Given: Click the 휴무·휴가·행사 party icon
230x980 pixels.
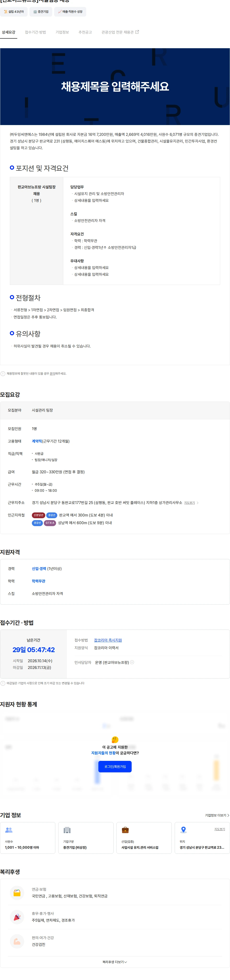Looking at the screenshot, I should tap(17, 917).
